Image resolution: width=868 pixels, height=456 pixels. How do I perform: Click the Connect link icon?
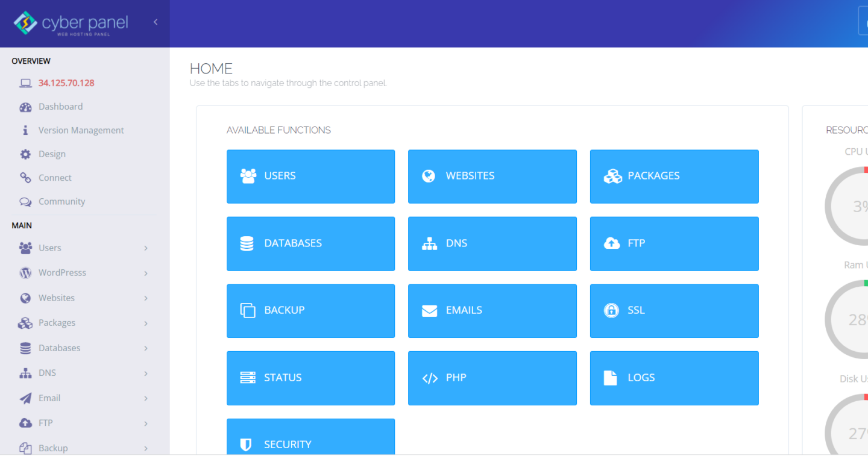tap(25, 177)
